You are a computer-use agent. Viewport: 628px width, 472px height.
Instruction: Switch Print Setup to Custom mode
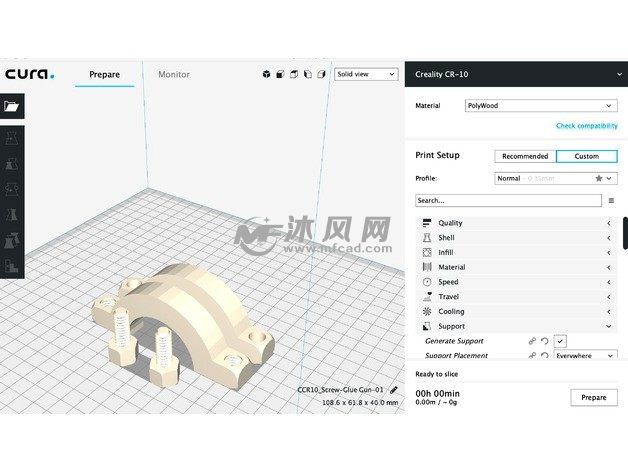click(587, 156)
